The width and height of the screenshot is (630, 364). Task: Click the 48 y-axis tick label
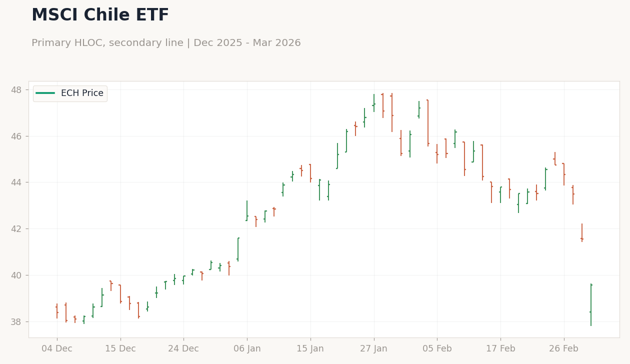pos(16,90)
